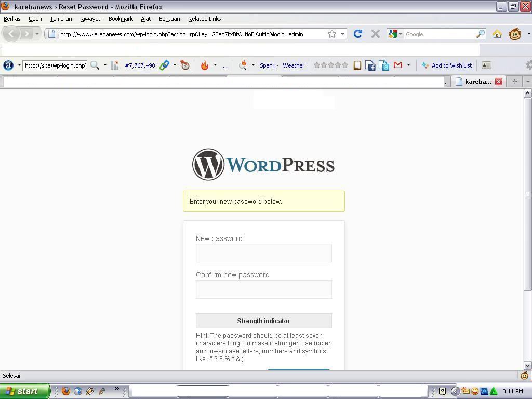Open the tab list dropdown arrow
The image size is (532, 399).
[528, 82]
